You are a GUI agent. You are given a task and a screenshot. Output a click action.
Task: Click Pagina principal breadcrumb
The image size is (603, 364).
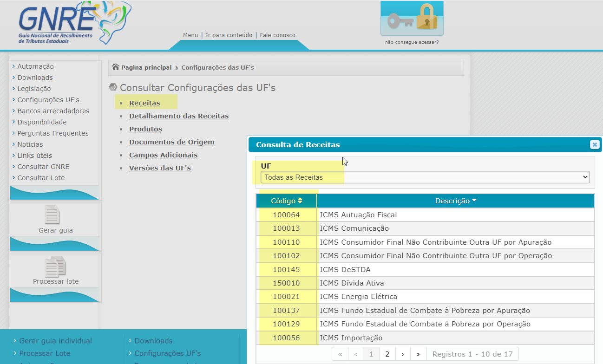(x=146, y=68)
